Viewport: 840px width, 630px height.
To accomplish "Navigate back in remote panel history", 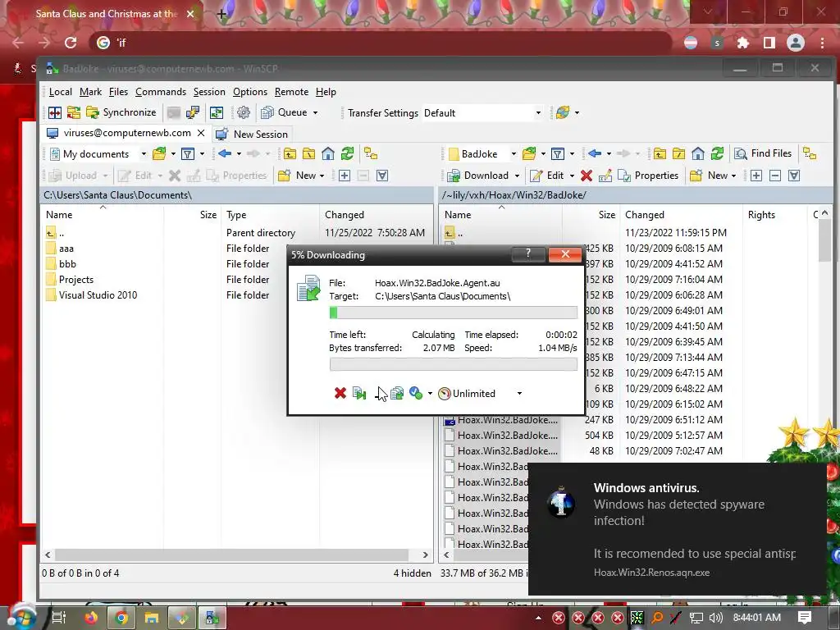I will 594,154.
